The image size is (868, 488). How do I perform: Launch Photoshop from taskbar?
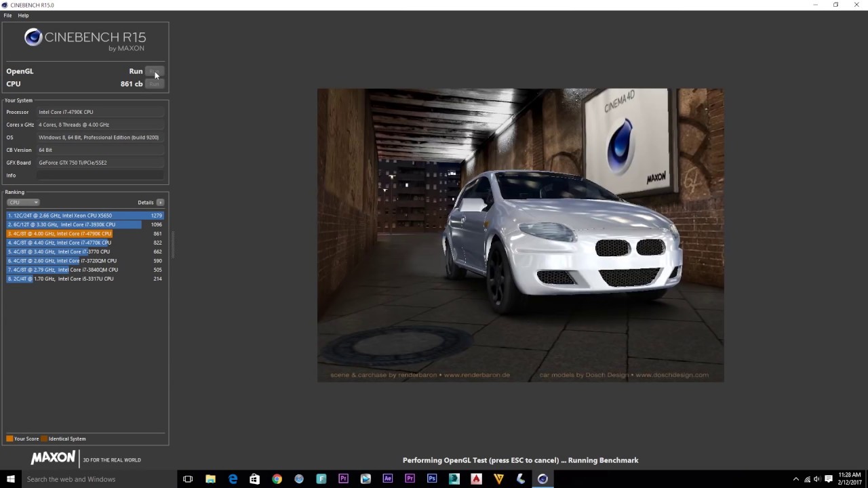click(x=432, y=479)
